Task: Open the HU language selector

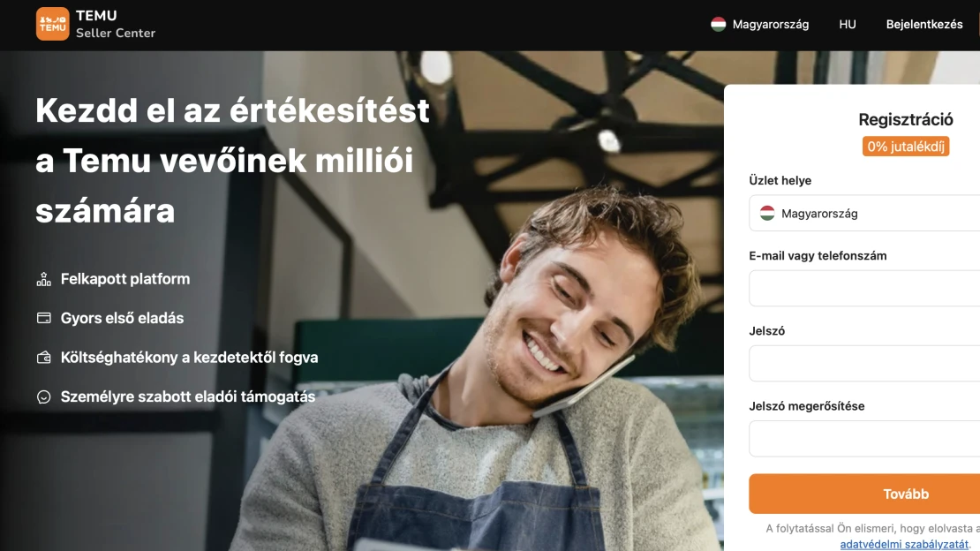Action: tap(848, 25)
